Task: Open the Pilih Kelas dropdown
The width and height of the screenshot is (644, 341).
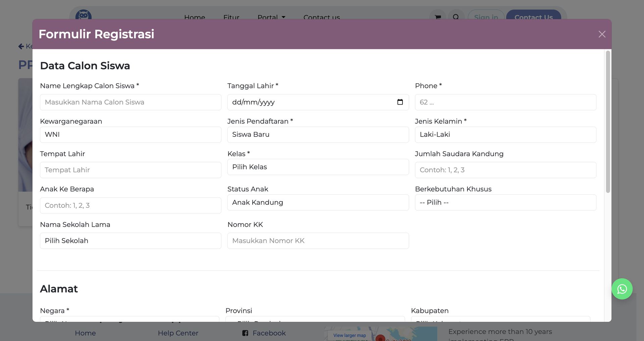Action: pyautogui.click(x=318, y=167)
